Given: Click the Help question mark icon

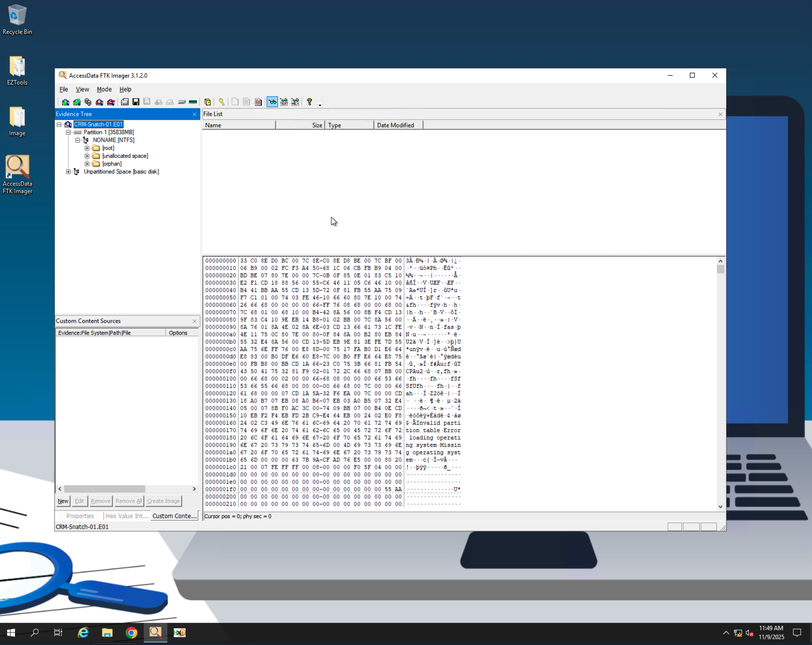Looking at the screenshot, I should pyautogui.click(x=309, y=102).
